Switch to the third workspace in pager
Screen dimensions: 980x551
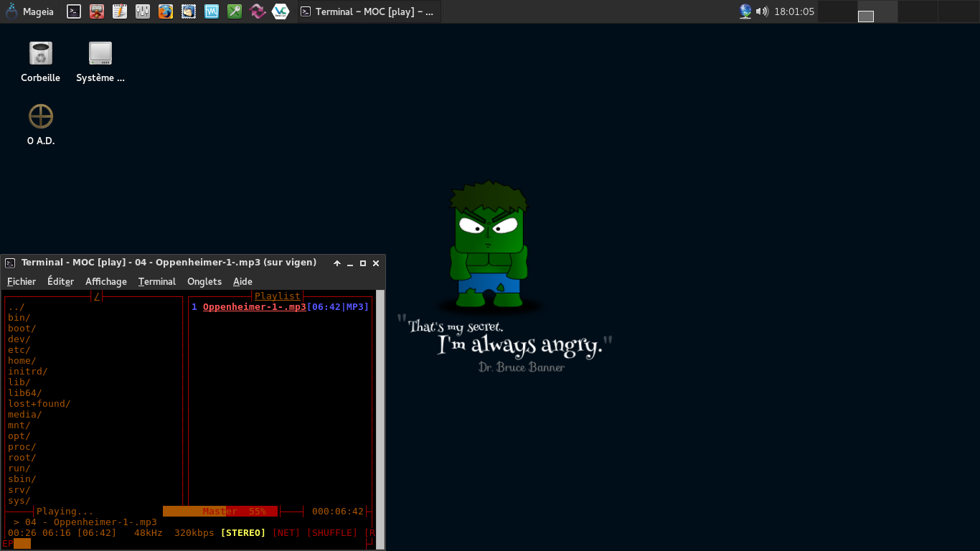click(x=918, y=11)
